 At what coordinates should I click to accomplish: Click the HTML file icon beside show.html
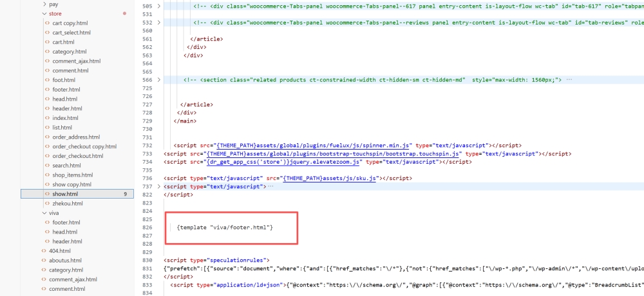pyautogui.click(x=47, y=193)
